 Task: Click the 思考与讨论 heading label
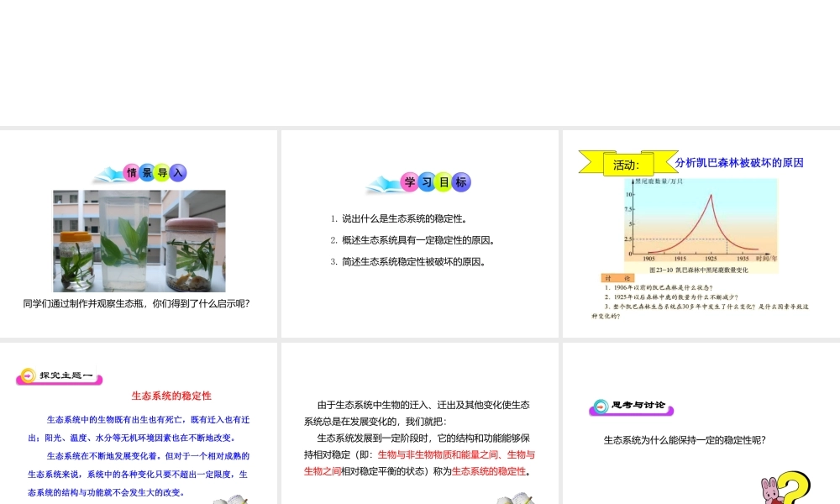[638, 405]
